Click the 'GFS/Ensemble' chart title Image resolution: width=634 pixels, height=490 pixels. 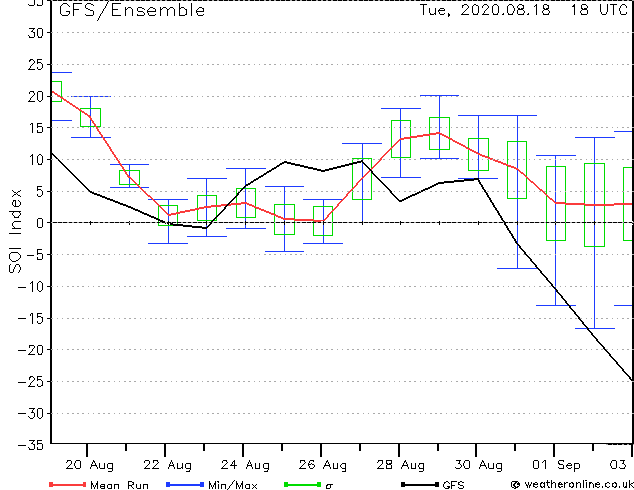click(132, 11)
